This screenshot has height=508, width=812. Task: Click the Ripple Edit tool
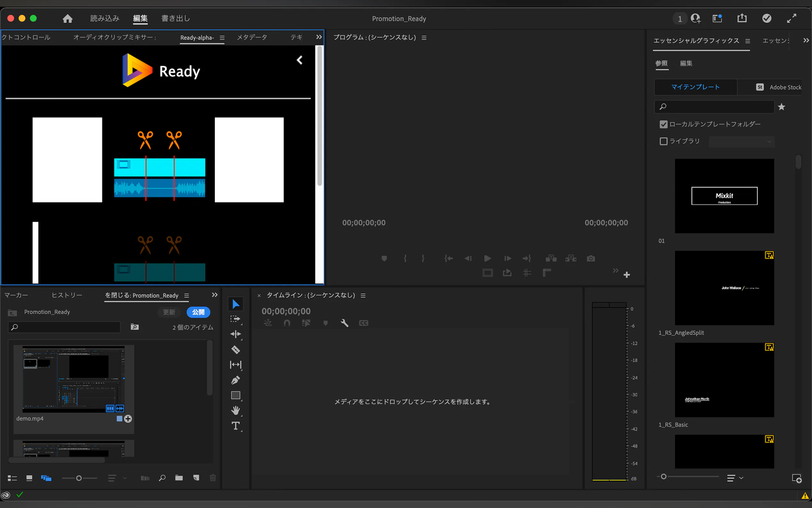[236, 334]
